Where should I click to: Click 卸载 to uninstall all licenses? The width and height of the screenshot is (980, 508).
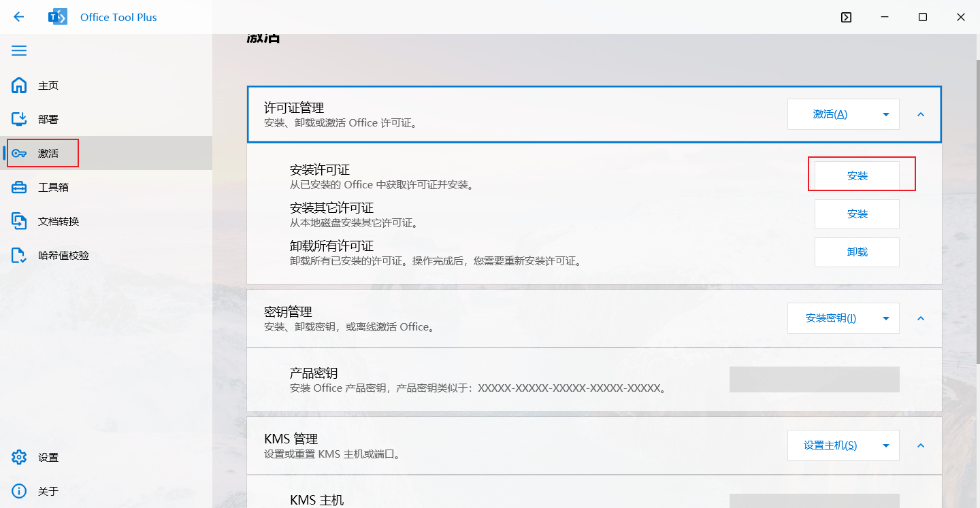pyautogui.click(x=857, y=252)
